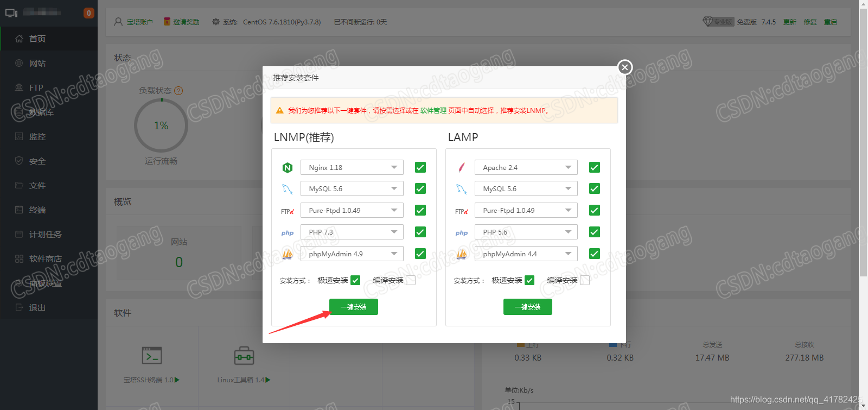Image resolution: width=868 pixels, height=410 pixels.
Task: Click the Apache feather icon in LAMP
Action: 462,167
